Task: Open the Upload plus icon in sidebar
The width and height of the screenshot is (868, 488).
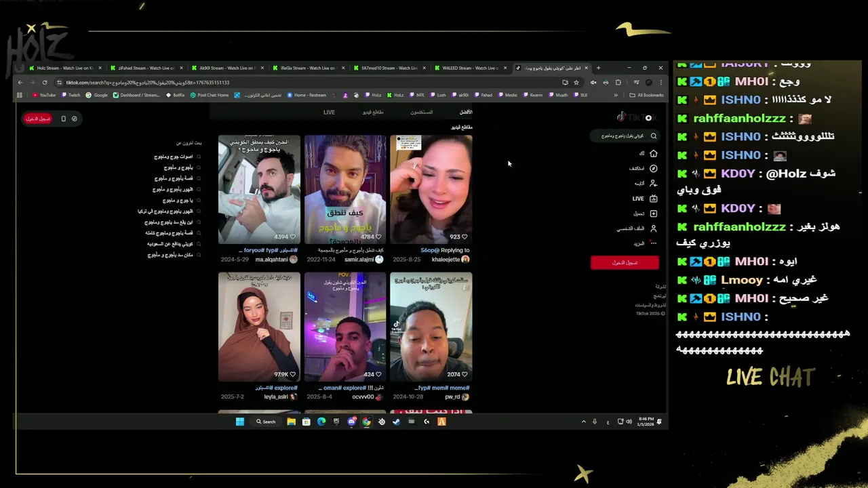Action: 653,213
